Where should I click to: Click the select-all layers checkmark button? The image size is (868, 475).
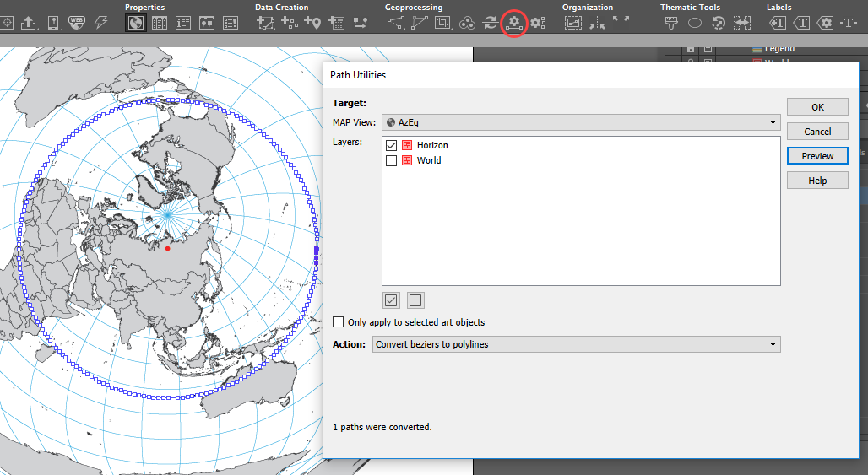[x=391, y=300]
